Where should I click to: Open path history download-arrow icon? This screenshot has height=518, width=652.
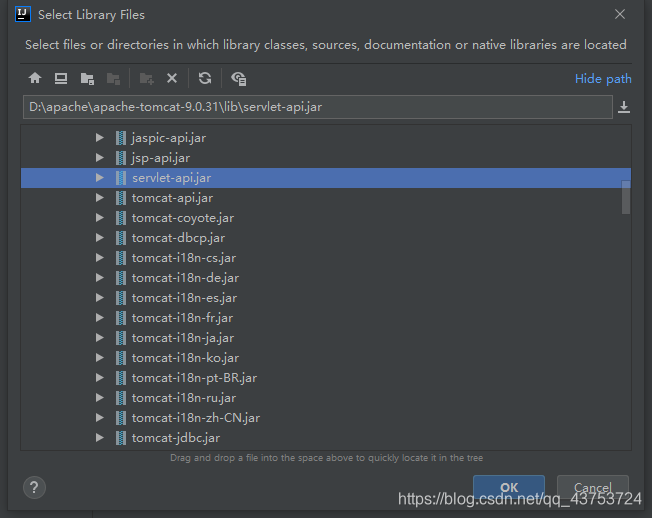pos(624,107)
